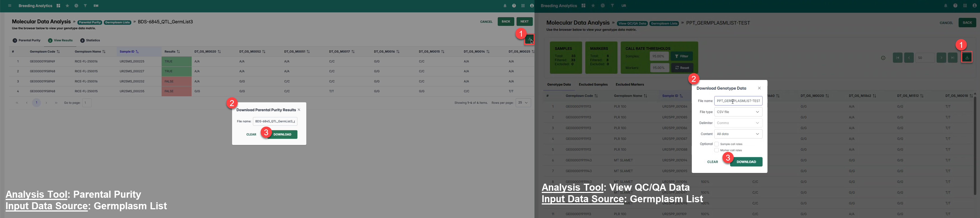Screen dimensions: 980x218
Task: Sort by the Results column
Action: pos(178,51)
